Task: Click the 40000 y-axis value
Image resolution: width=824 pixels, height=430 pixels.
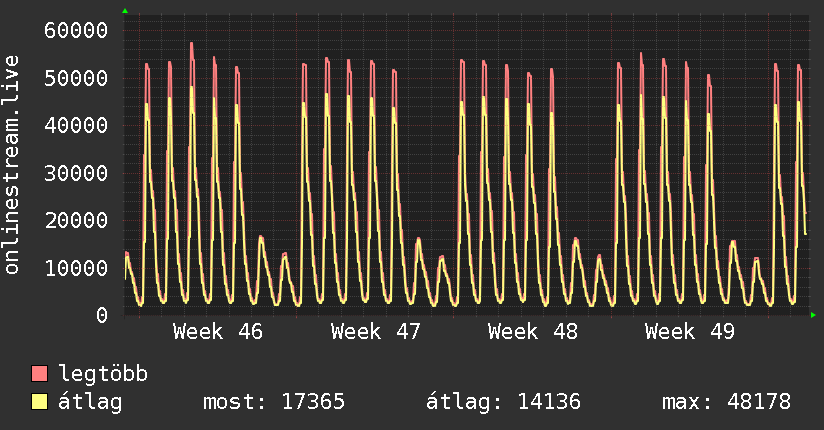Action: pyautogui.click(x=76, y=125)
